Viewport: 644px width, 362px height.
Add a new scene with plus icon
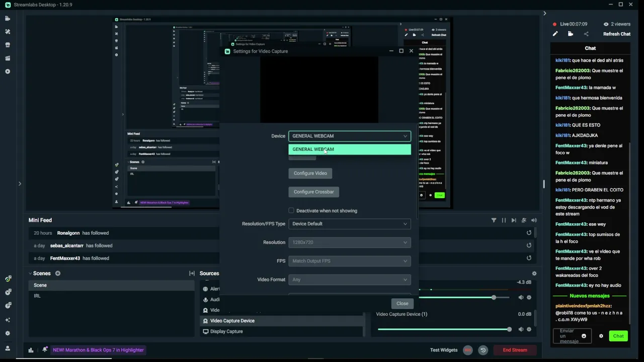(x=58, y=274)
